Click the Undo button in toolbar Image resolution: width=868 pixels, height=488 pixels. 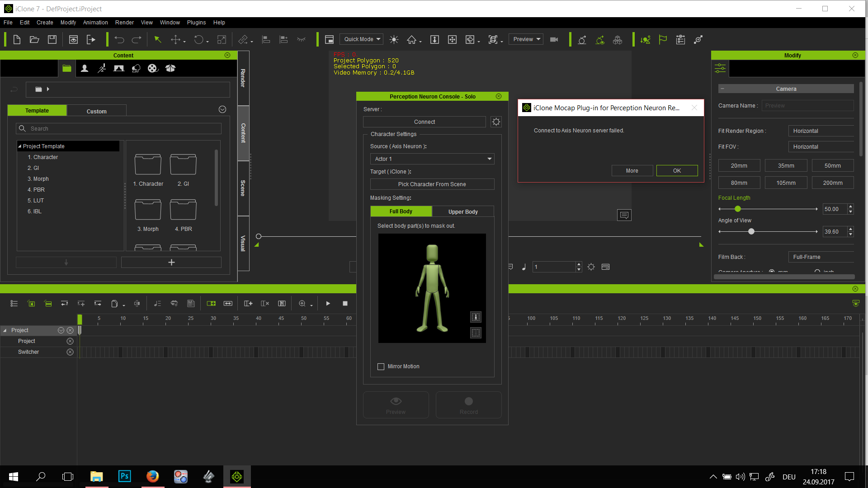[x=119, y=39]
